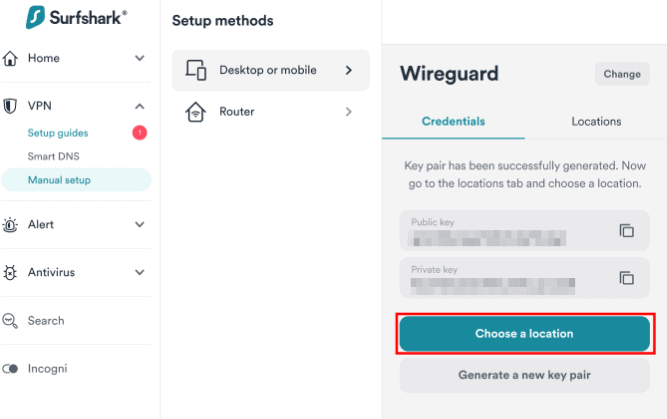Click the Search magnifier icon

pos(11,321)
